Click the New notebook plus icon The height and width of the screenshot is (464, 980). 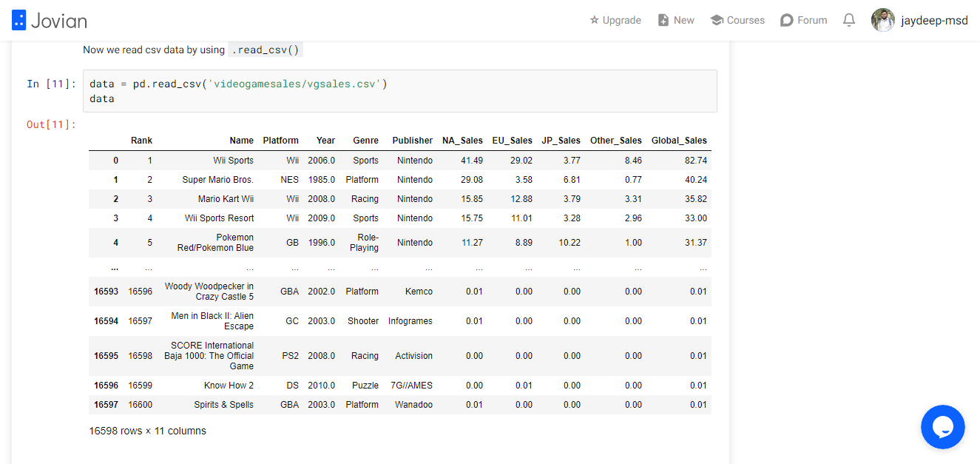[663, 20]
